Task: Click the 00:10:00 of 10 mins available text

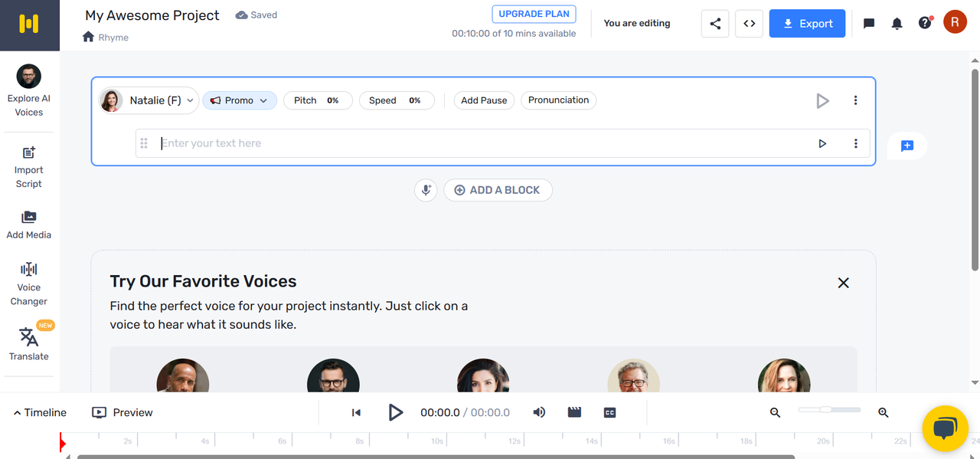Action: coord(514,34)
